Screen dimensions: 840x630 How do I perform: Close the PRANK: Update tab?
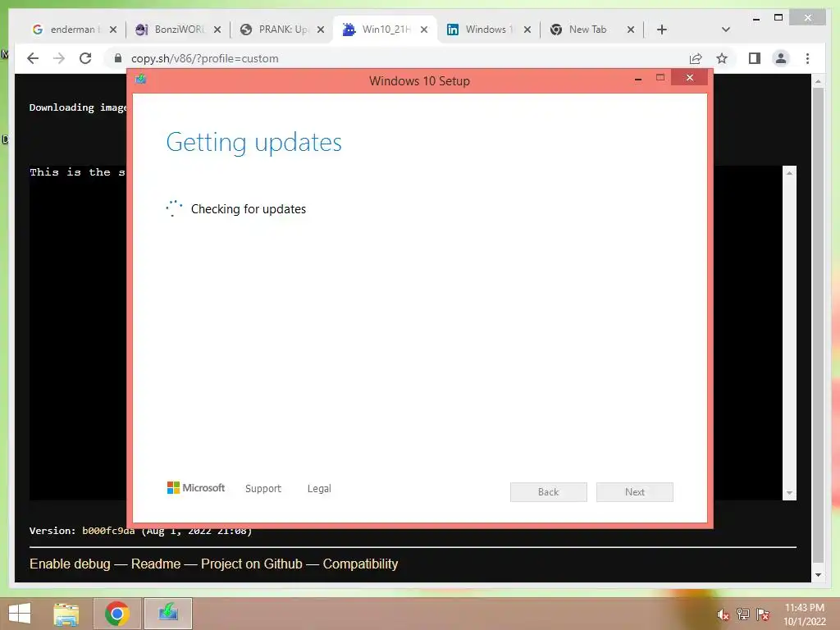321,30
